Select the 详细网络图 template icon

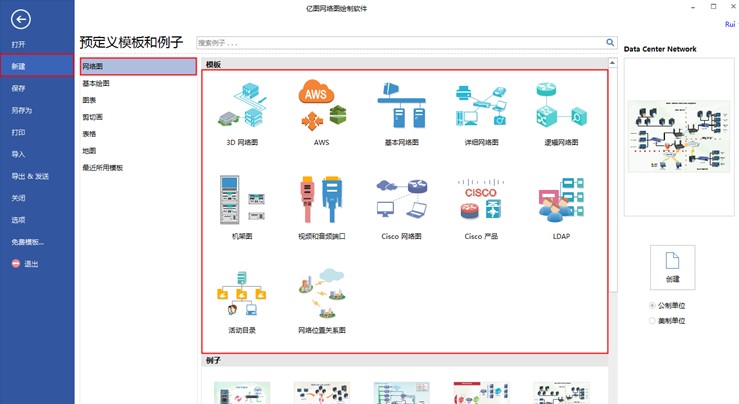click(x=481, y=106)
